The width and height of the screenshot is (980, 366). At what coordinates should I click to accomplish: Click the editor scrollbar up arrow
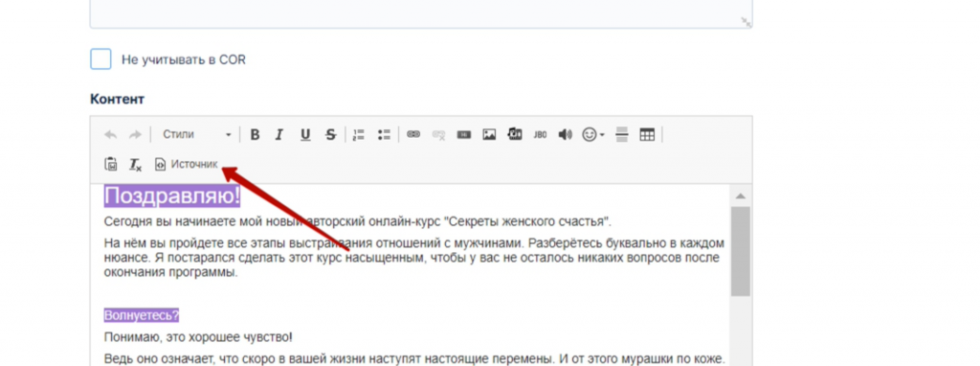740,195
